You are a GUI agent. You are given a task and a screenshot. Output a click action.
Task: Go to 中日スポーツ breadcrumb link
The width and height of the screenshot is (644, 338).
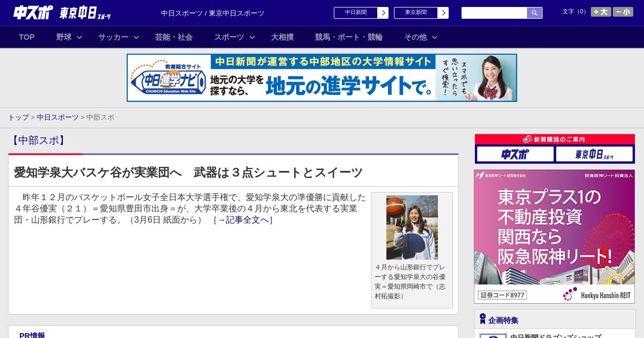click(x=58, y=117)
